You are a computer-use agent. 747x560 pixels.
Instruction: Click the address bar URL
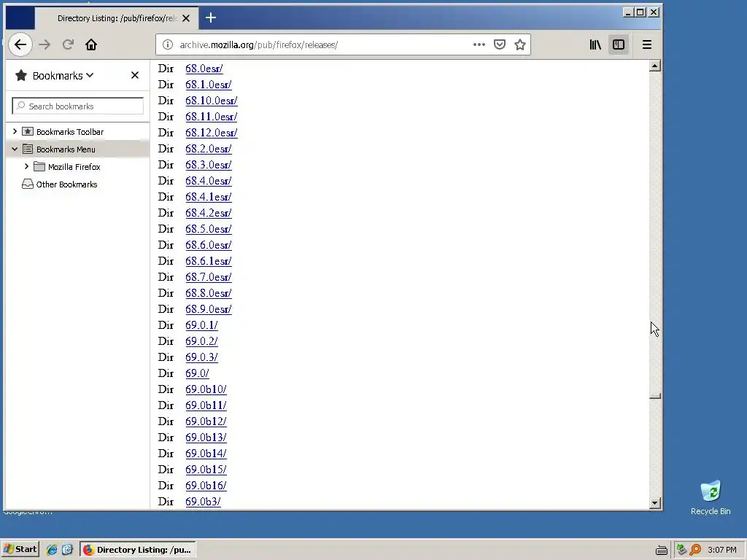259,44
